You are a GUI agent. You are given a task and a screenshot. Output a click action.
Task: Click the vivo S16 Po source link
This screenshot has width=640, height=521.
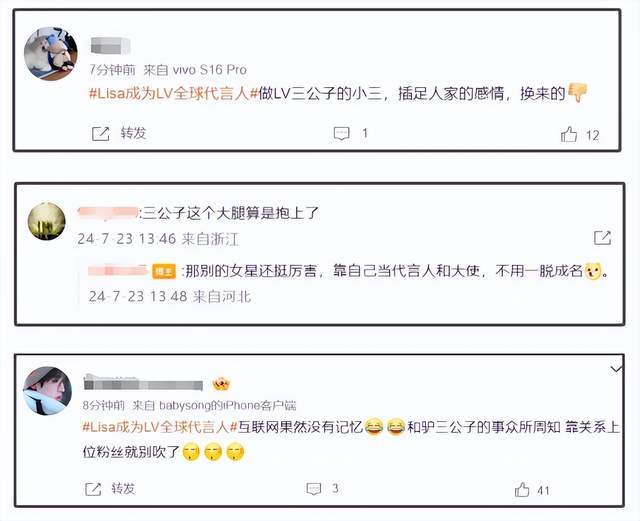210,70
